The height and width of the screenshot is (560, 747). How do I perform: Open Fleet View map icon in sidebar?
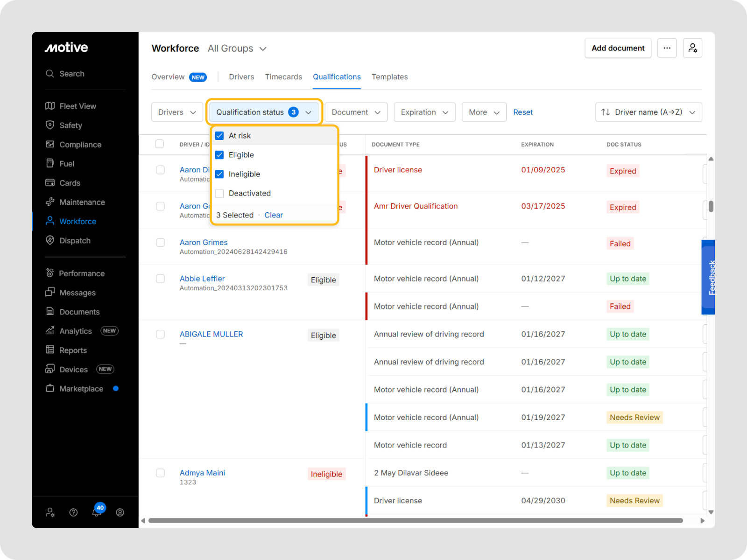coord(50,106)
